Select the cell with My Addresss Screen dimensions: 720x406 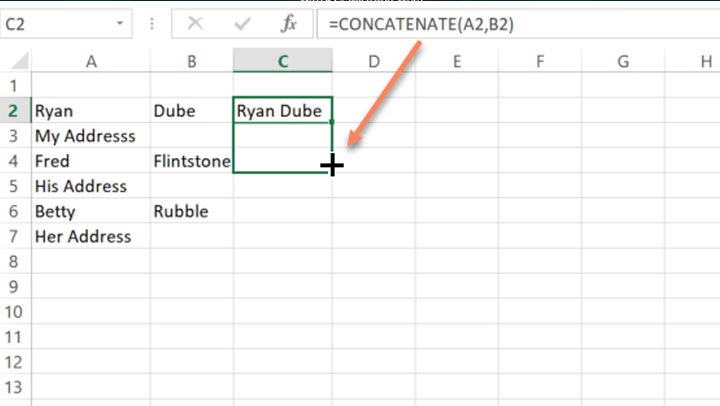click(x=91, y=135)
